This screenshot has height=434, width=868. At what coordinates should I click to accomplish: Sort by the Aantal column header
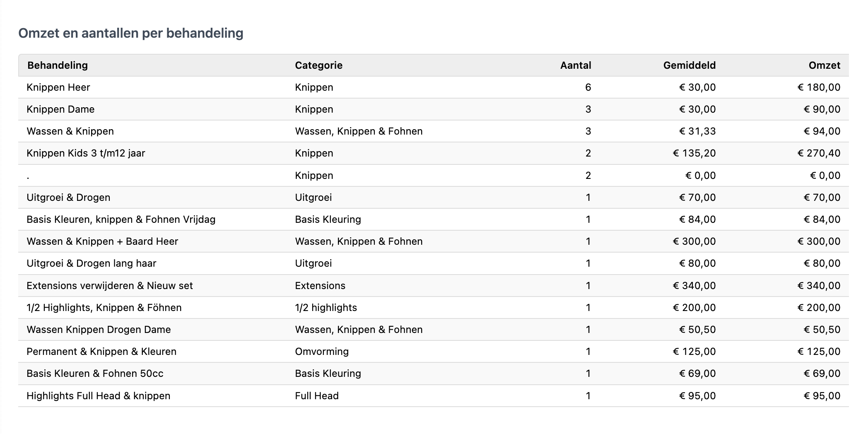[575, 65]
